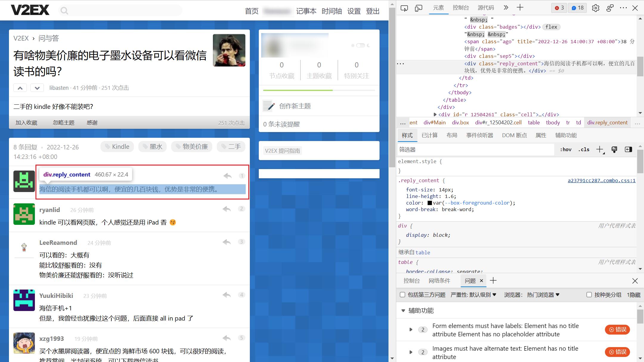Expand the Form elements must have labels issue

coord(411,329)
